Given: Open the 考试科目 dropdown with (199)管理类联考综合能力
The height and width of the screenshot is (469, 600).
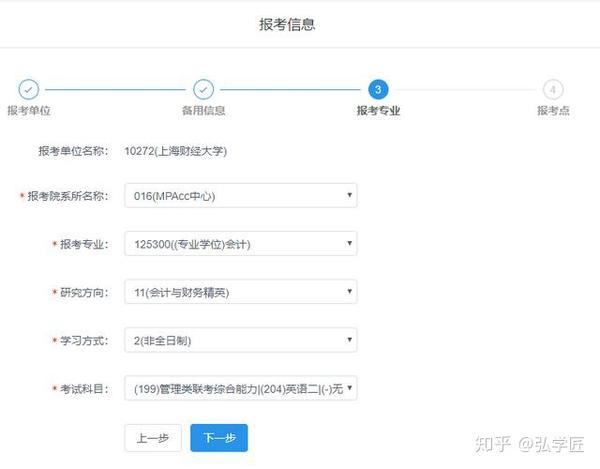Looking at the screenshot, I should (241, 388).
